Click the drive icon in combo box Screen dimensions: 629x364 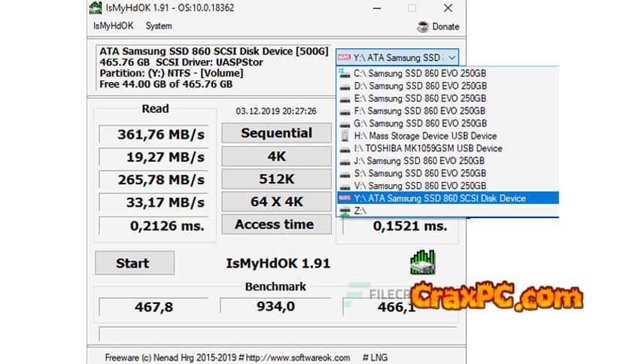pos(344,57)
